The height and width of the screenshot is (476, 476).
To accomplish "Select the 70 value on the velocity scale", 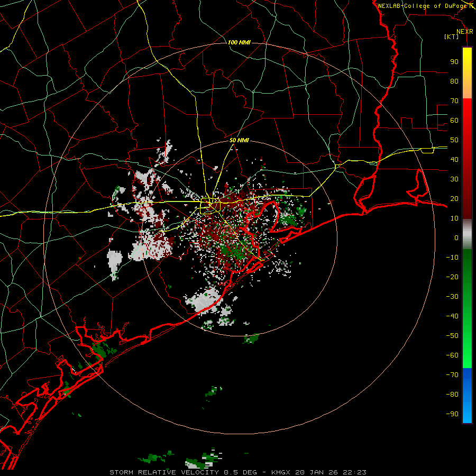I will (454, 101).
